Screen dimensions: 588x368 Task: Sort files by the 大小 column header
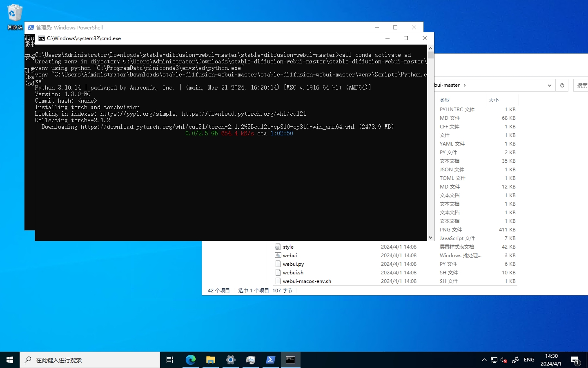(494, 100)
